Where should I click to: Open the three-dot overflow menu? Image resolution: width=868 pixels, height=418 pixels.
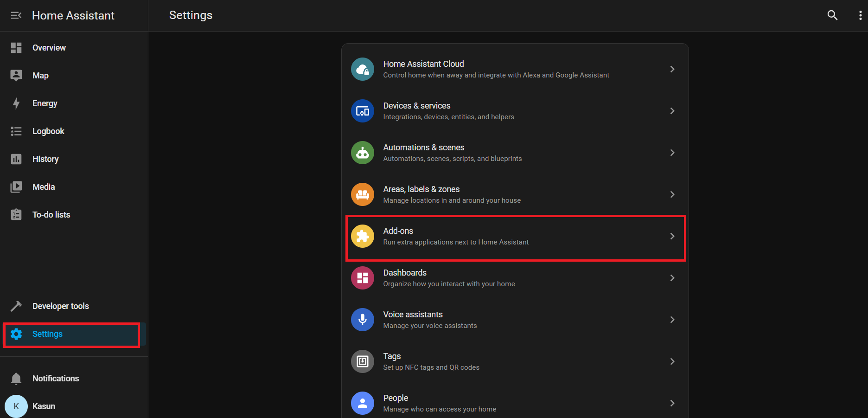(860, 15)
